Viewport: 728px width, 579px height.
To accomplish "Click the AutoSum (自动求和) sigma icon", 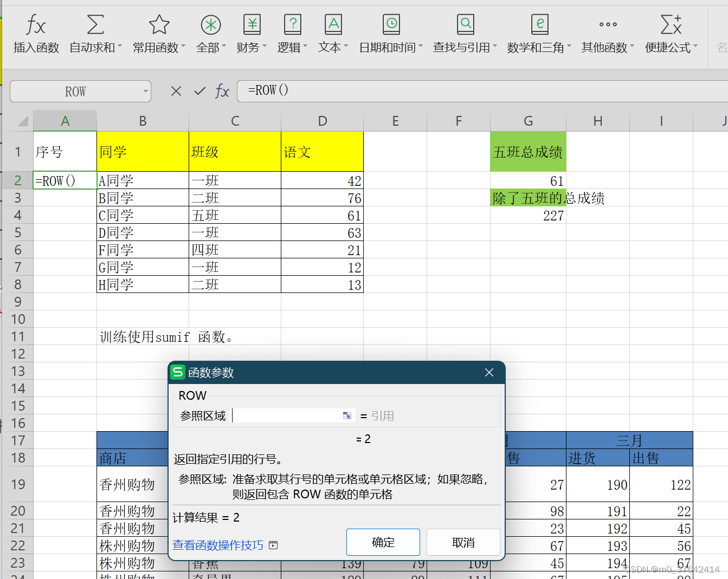I will click(x=95, y=25).
